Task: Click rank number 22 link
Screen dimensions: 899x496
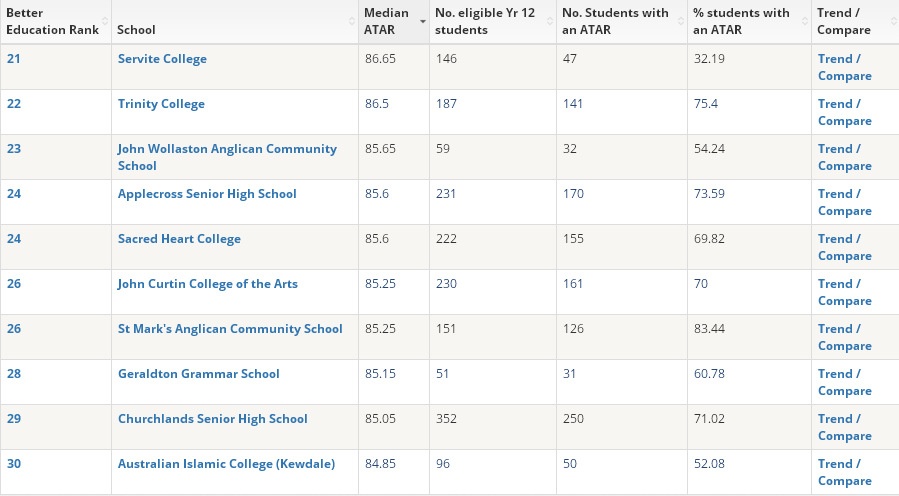Action: pyautogui.click(x=14, y=104)
